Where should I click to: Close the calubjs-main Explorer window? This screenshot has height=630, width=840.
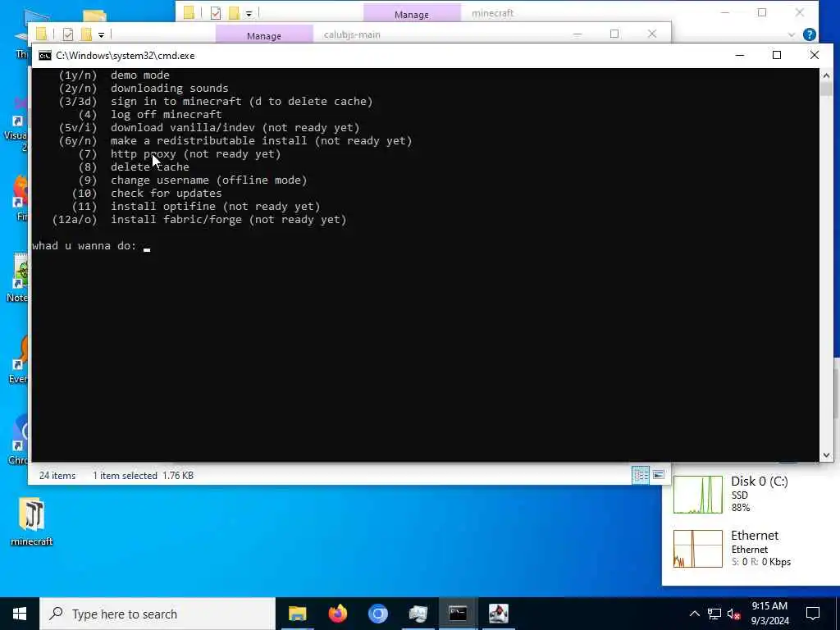pyautogui.click(x=652, y=34)
